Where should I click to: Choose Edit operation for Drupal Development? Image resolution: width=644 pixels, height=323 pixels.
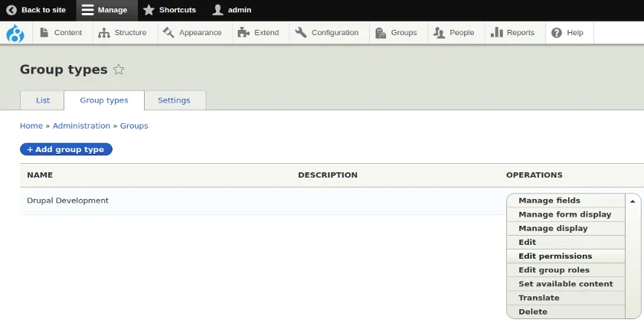566,243
